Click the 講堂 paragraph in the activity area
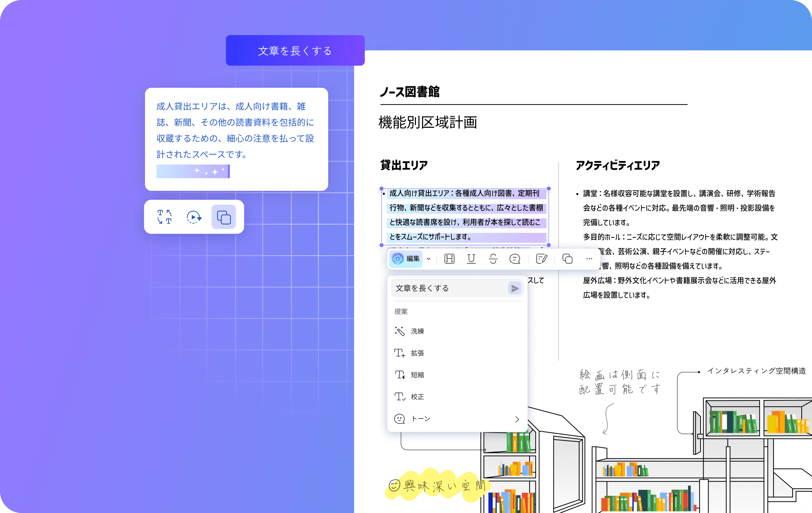This screenshot has height=513, width=812. pos(679,208)
